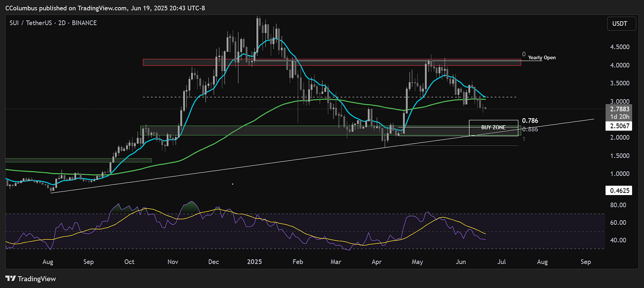The height and width of the screenshot is (288, 644).
Task: Click the 1.5000 price axis label
Action: click(619, 156)
